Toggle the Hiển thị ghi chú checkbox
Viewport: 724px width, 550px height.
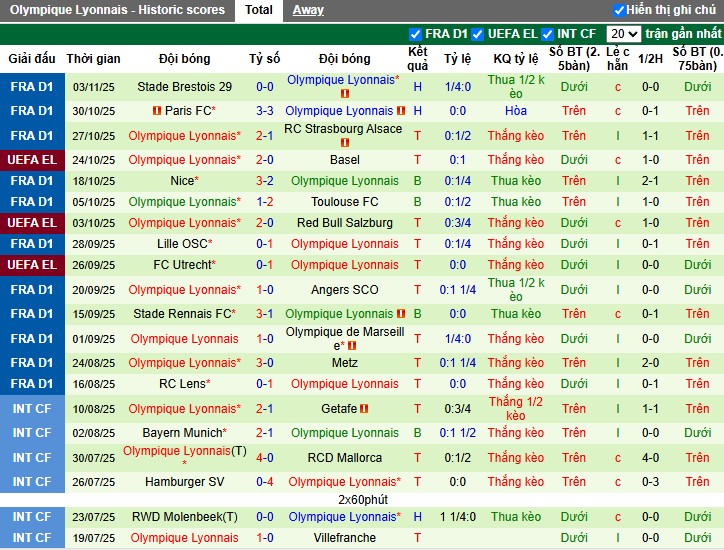[x=619, y=10]
